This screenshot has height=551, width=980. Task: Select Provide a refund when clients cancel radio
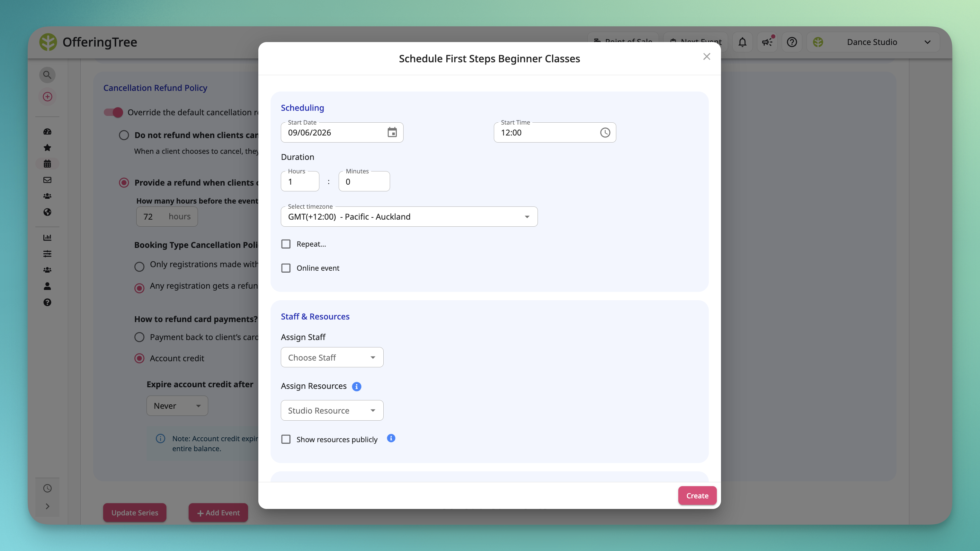(124, 182)
